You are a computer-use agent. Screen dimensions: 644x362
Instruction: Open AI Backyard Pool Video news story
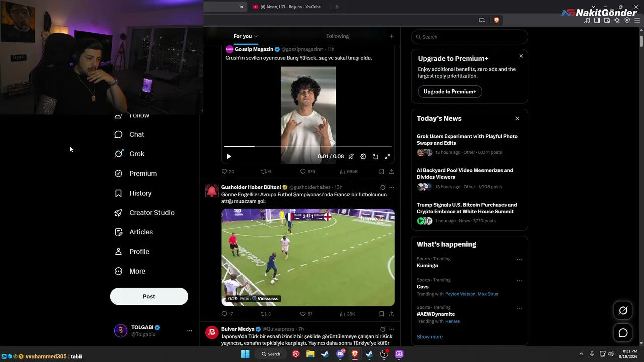(469, 178)
